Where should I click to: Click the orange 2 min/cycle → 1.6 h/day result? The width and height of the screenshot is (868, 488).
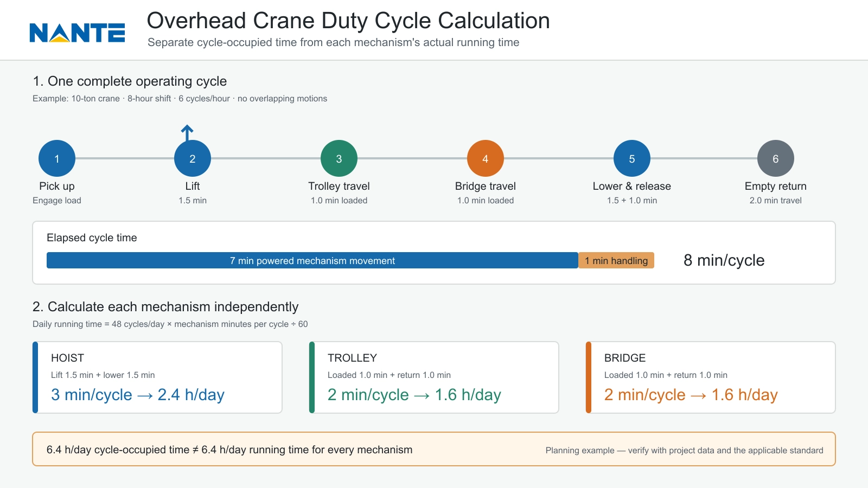tap(691, 395)
